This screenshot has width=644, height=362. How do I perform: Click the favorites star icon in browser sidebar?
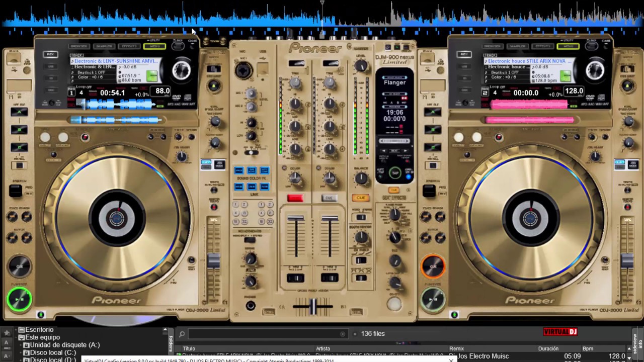[7, 333]
